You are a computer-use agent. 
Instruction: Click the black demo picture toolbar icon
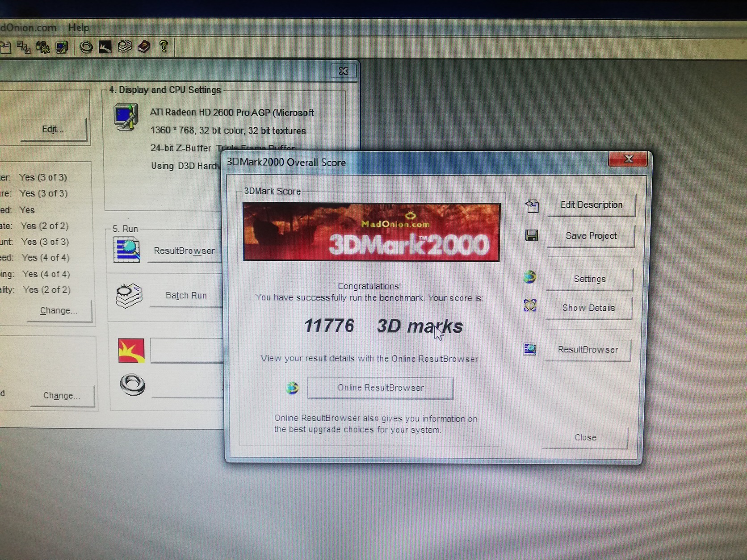click(105, 47)
